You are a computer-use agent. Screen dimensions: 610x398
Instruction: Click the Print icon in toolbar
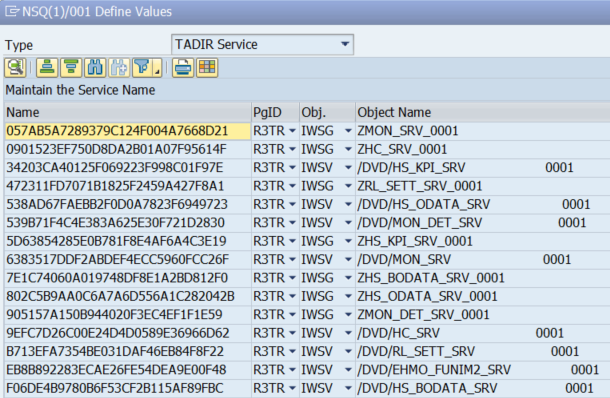(183, 68)
